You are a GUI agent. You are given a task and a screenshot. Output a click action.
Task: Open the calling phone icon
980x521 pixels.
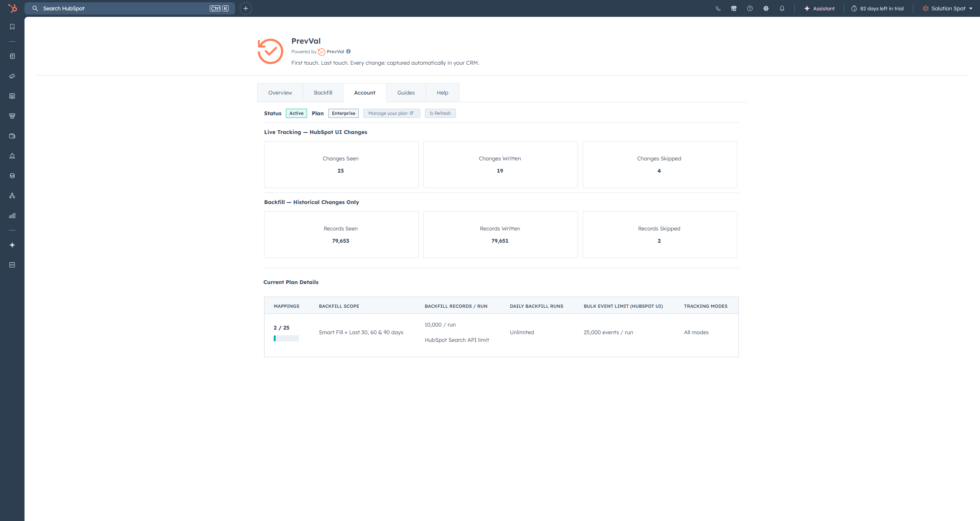pyautogui.click(x=718, y=8)
